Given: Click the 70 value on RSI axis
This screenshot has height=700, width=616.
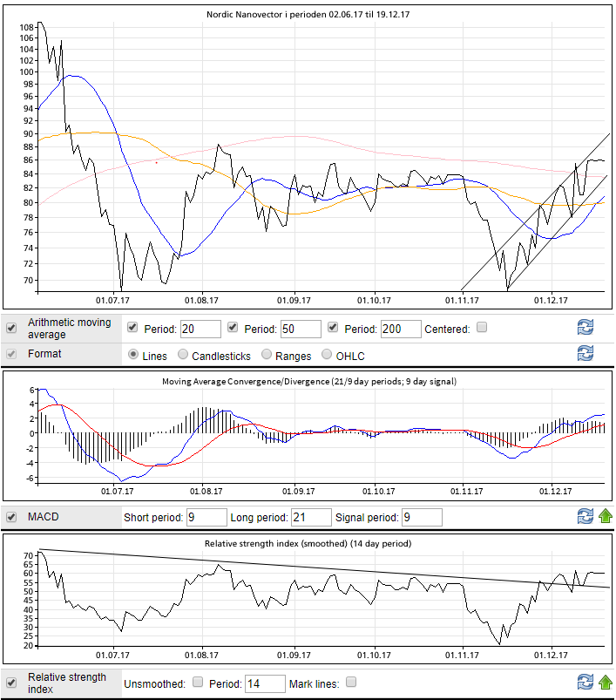Looking at the screenshot, I should [29, 556].
